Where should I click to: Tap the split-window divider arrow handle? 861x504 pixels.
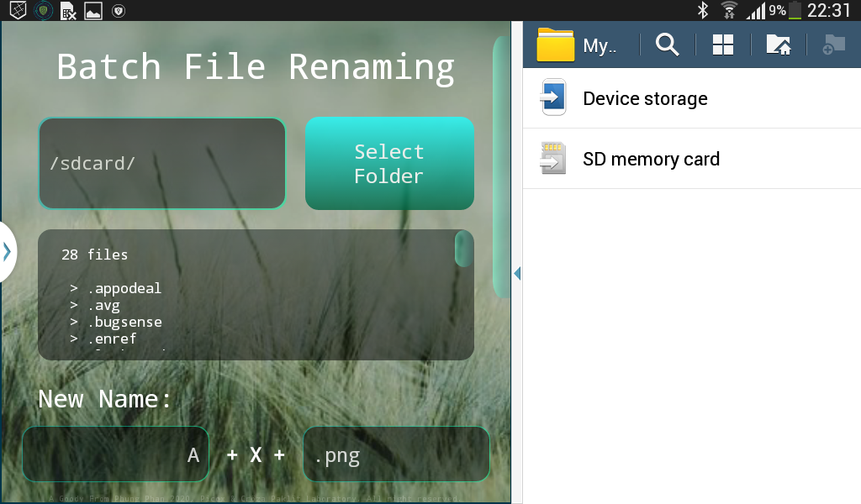click(517, 273)
